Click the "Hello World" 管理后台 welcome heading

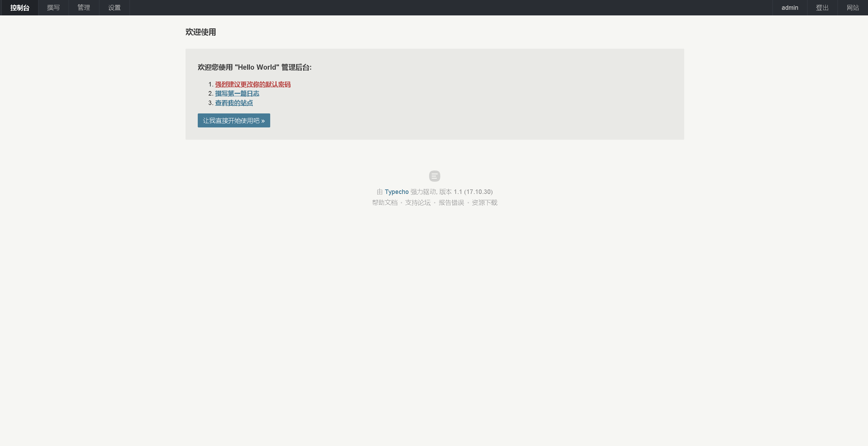(x=254, y=67)
